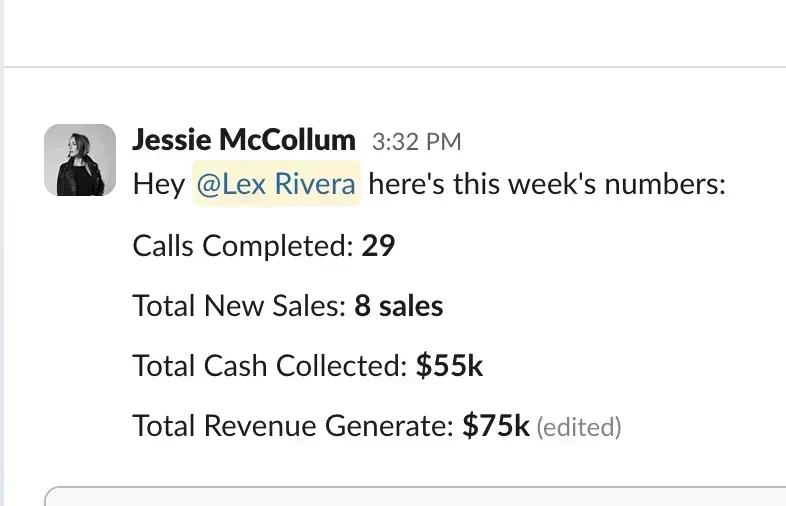
Task: Click the blank header area above divider
Action: pos(400,30)
